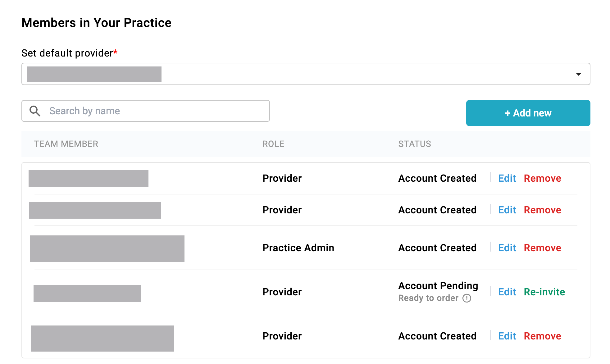
Task: Click the TEAM MEMBER column header
Action: 66,144
